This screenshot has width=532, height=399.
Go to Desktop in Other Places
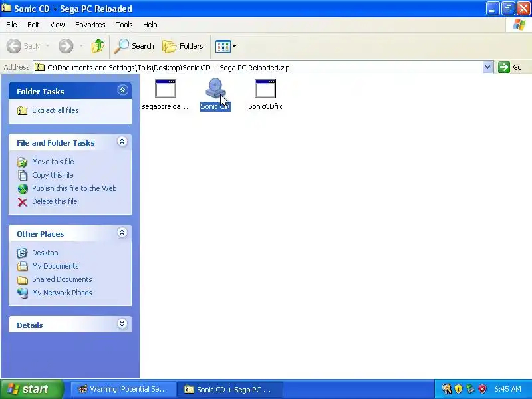click(x=45, y=253)
